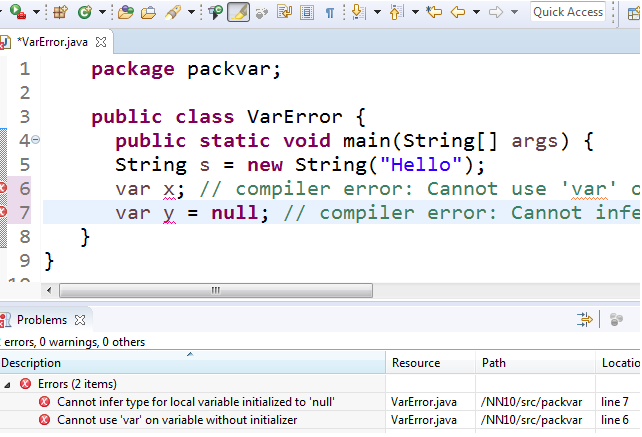Image resolution: width=642 pixels, height=437 pixels.
Task: Click the Quick Access search field
Action: tap(568, 13)
